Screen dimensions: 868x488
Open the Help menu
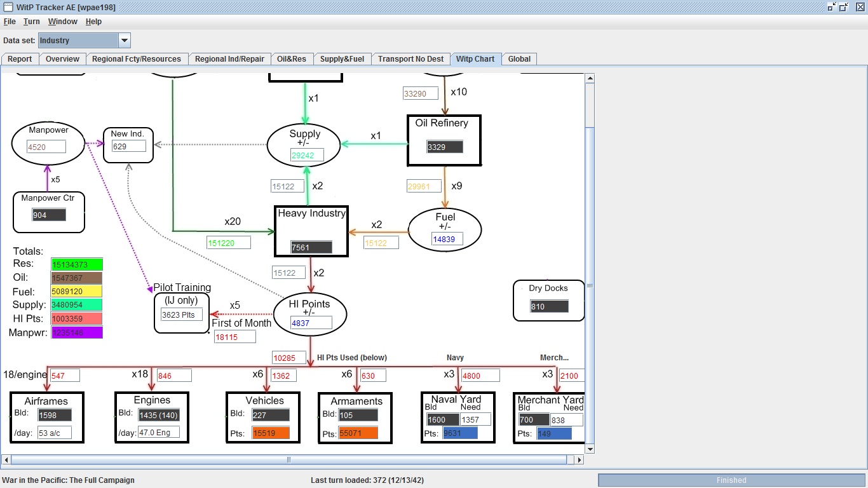(x=93, y=22)
